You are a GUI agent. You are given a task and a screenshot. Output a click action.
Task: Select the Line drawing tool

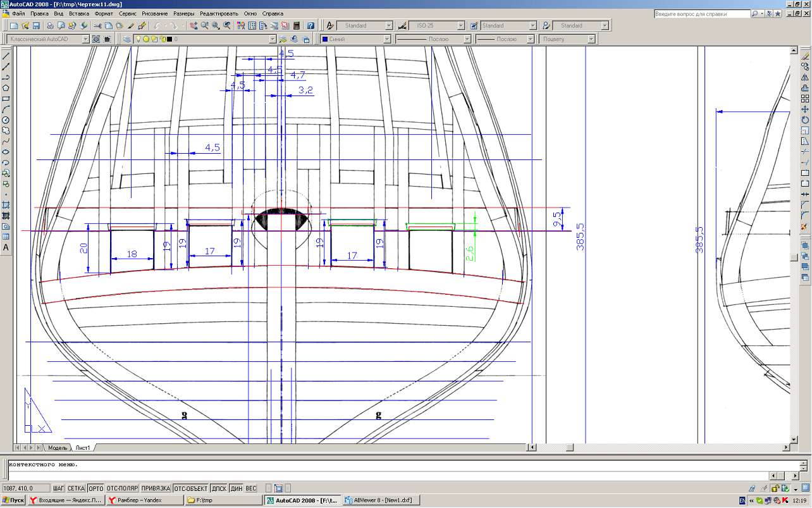(6, 56)
